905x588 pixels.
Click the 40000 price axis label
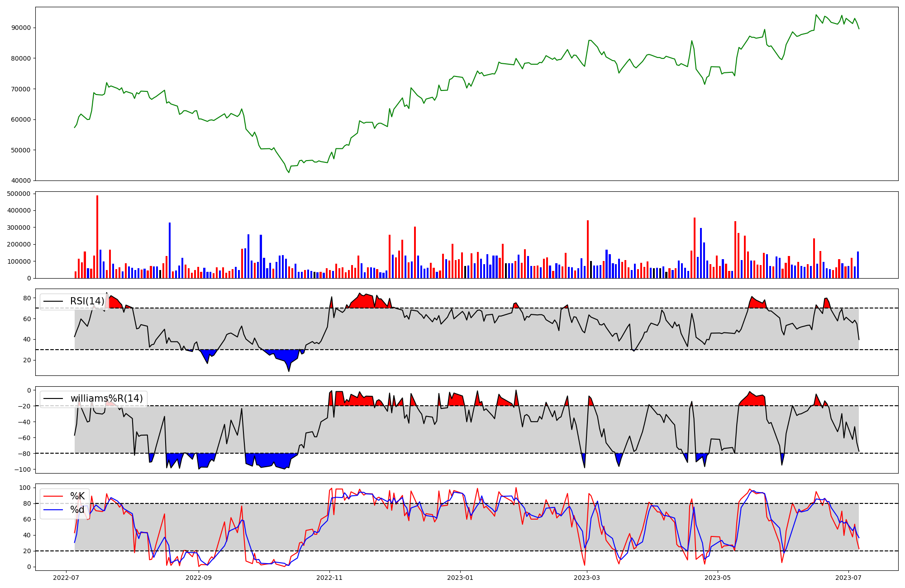(21, 180)
